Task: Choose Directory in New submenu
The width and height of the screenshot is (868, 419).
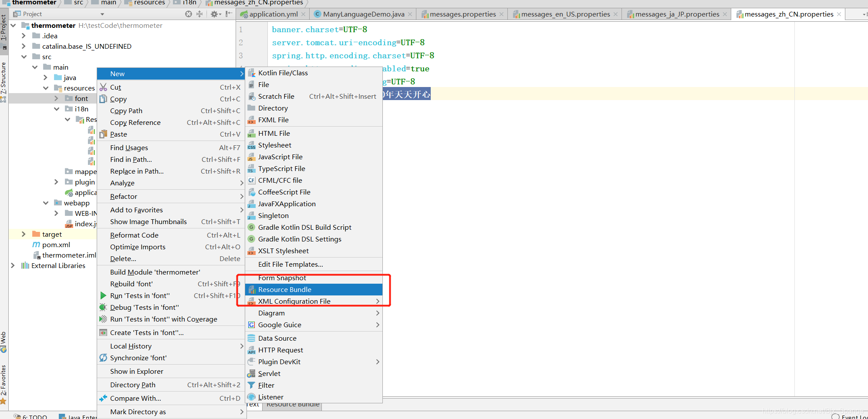Action: tap(314, 108)
